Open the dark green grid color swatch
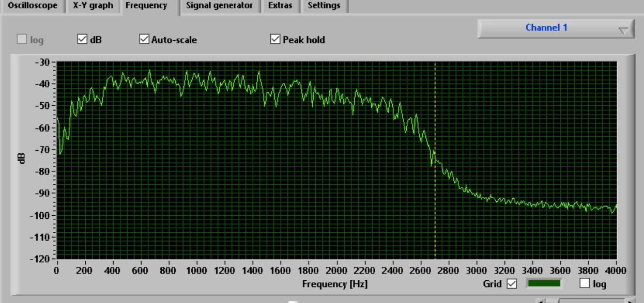The width and height of the screenshot is (644, 303). [x=544, y=283]
